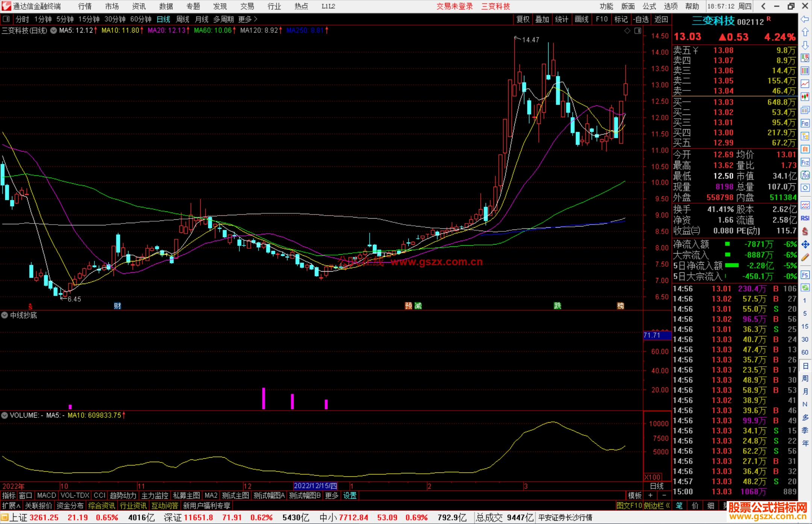Expand the 更多 period options
Viewport: 812px width, 524px height.
248,19
